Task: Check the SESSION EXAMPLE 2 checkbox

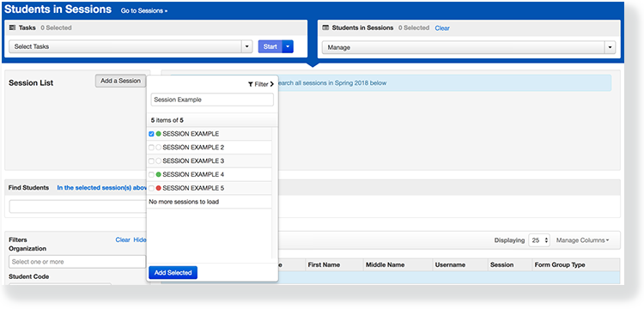Action: pos(151,148)
